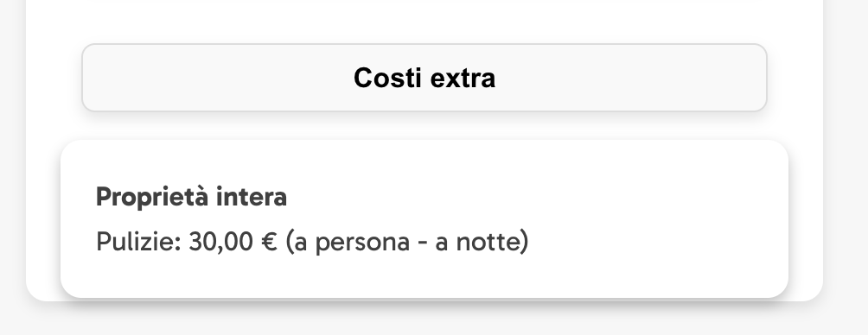Click the dash between persona and a notte
Image resolution: width=868 pixels, height=335 pixels.
tap(423, 243)
